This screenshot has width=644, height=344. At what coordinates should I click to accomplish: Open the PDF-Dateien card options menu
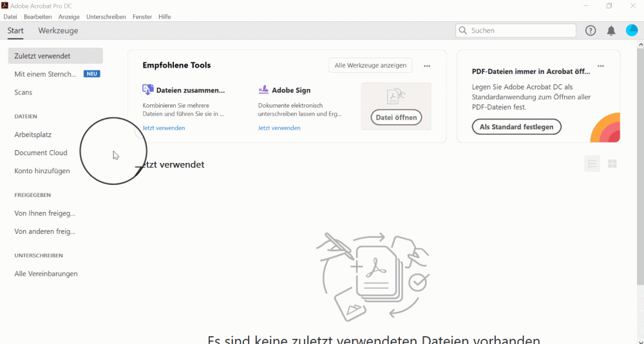601,66
